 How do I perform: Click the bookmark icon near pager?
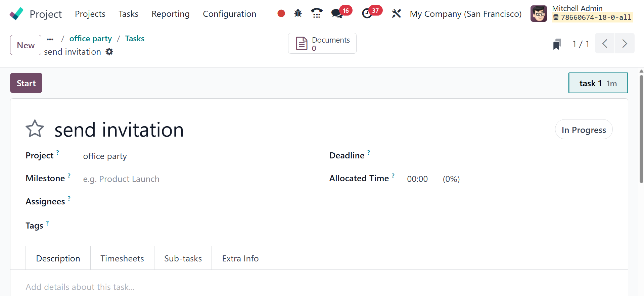pos(557,44)
